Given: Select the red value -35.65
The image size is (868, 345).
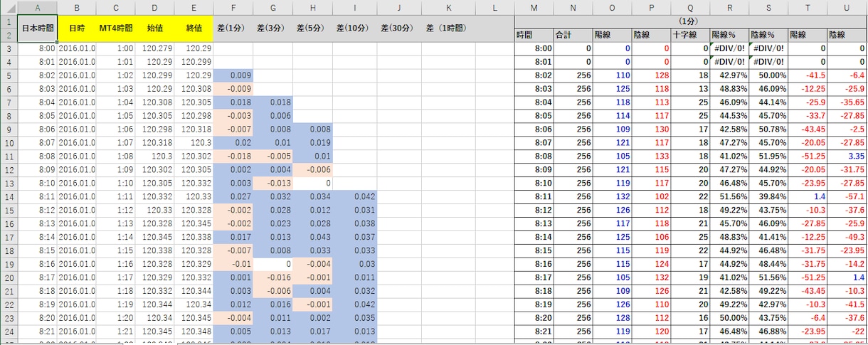Looking at the screenshot, I should [x=847, y=102].
